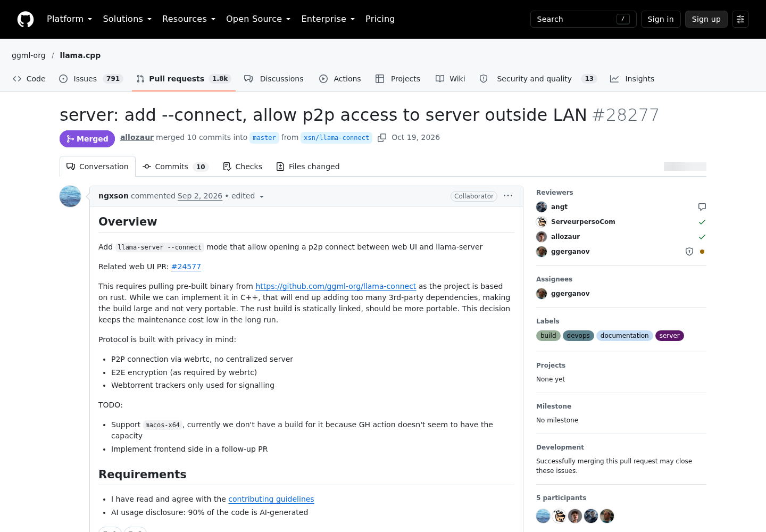Click the code owner shield icon beside ggerganov
766x532 pixels.
[689, 252]
